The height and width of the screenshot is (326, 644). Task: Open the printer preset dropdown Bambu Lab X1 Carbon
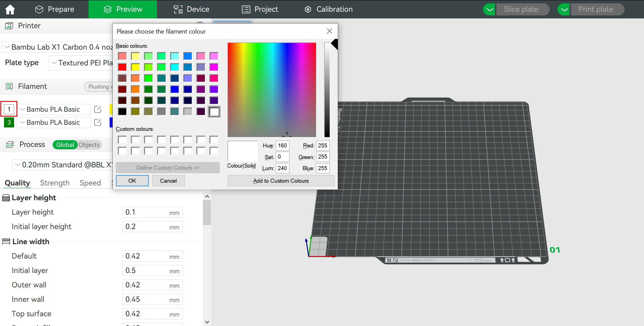[58, 47]
